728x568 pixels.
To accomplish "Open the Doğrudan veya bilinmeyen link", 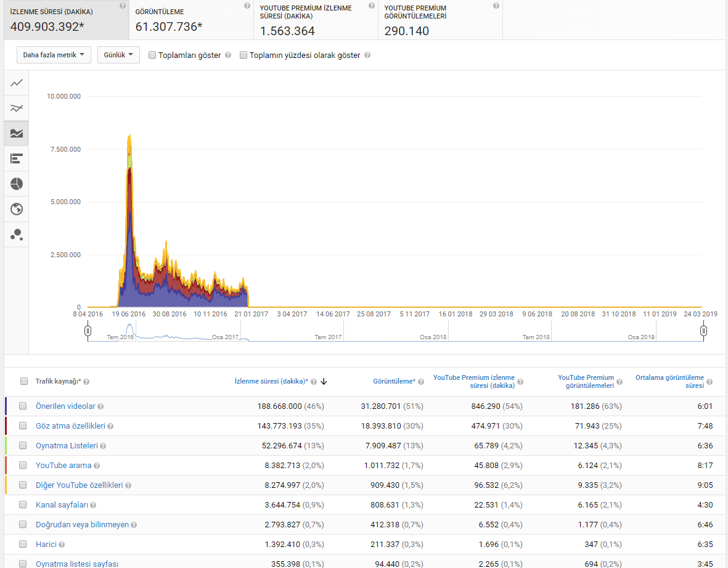I will click(82, 525).
